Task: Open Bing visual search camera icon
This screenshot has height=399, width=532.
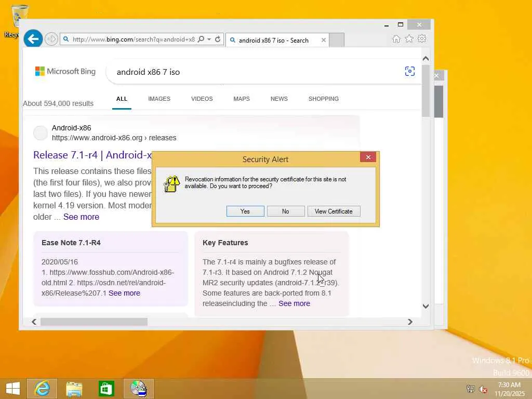Action: [x=410, y=71]
